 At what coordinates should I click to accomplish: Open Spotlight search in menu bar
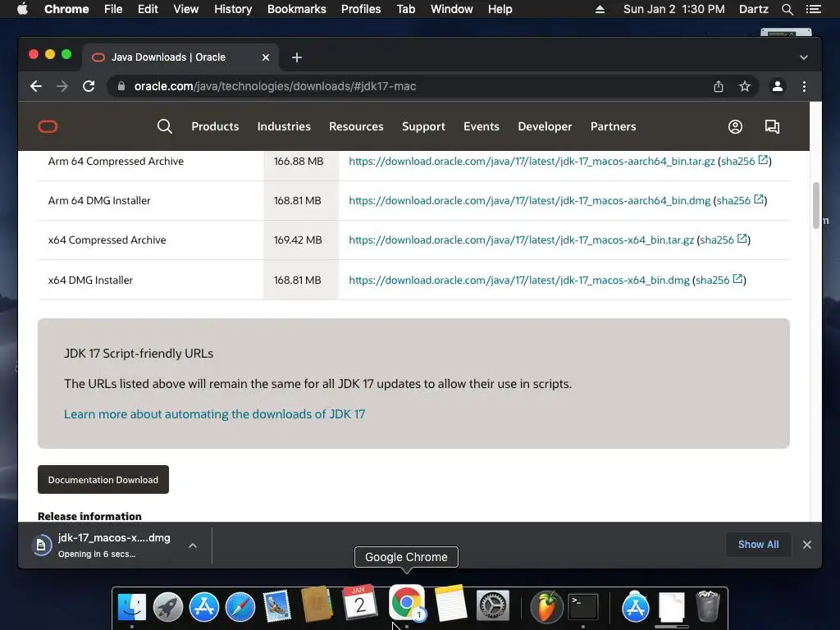pos(787,9)
